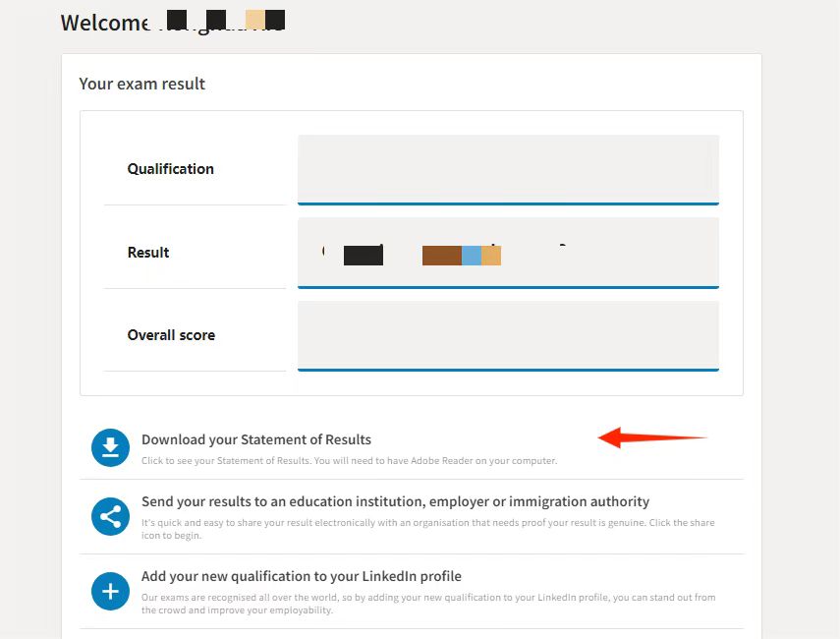Select Send your results to an institution
Screen dimensions: 840x639
click(395, 501)
